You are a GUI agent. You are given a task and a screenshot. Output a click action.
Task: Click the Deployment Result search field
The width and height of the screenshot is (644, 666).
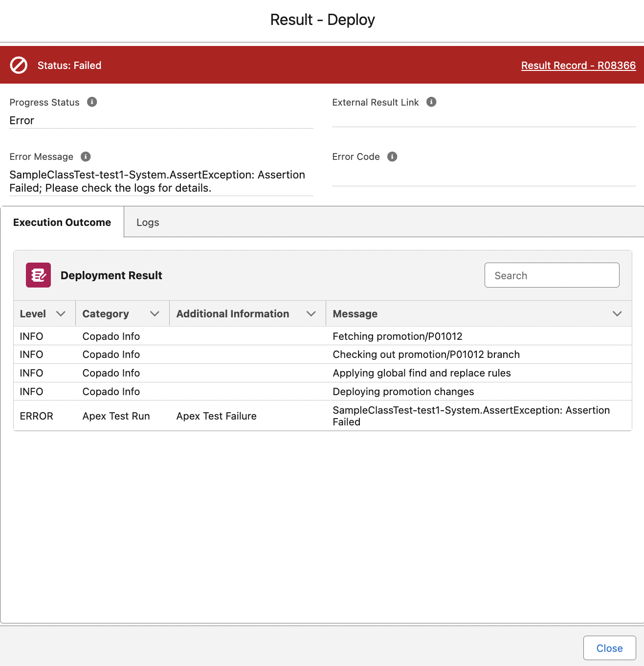point(552,275)
